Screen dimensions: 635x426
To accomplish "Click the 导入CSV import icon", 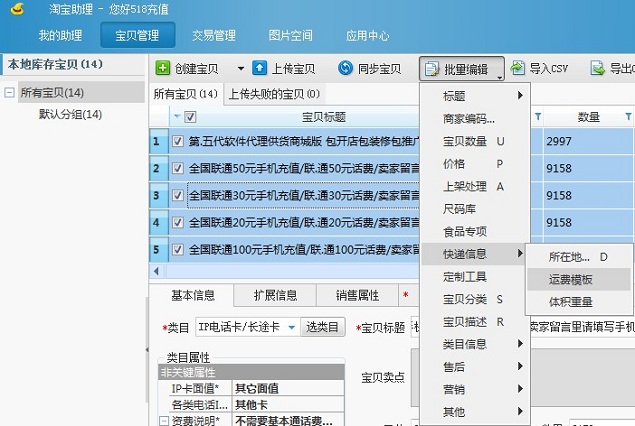I will 517,69.
